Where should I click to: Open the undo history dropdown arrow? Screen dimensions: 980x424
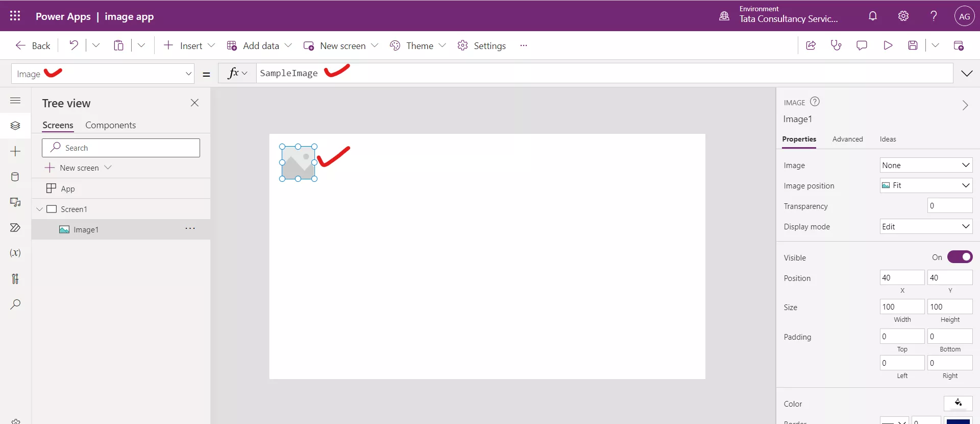95,45
